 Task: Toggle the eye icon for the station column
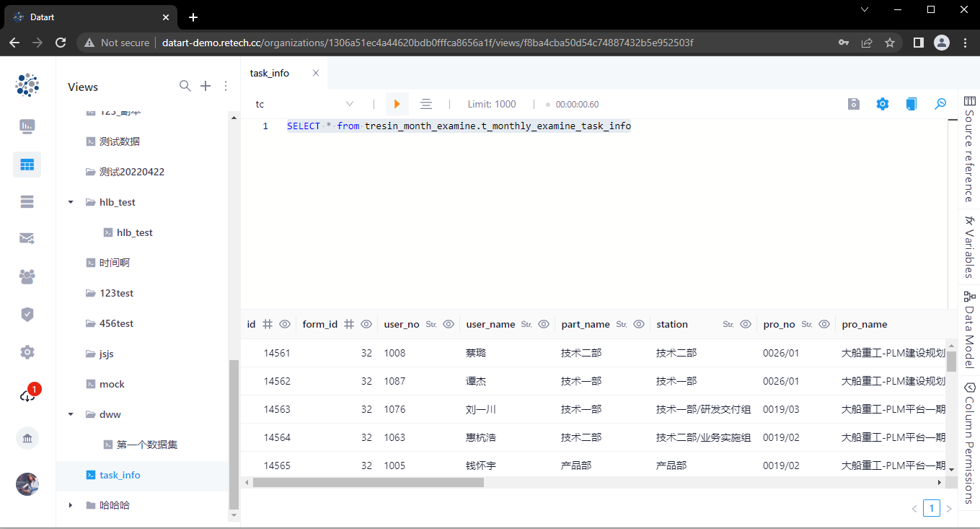(746, 324)
